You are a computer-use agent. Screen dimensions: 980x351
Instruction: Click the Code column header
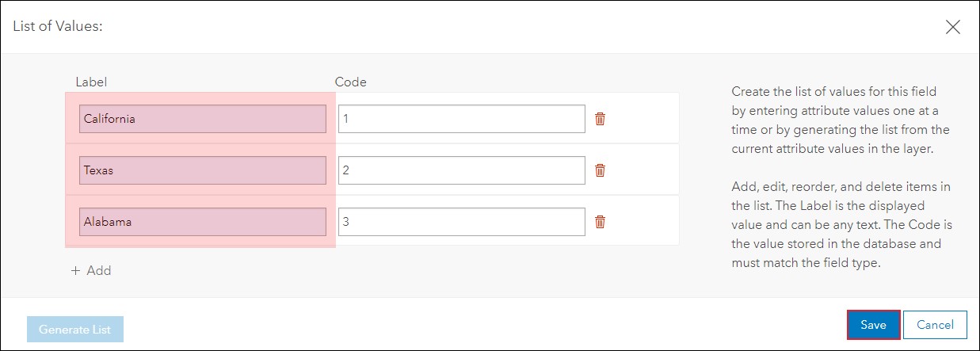(351, 82)
